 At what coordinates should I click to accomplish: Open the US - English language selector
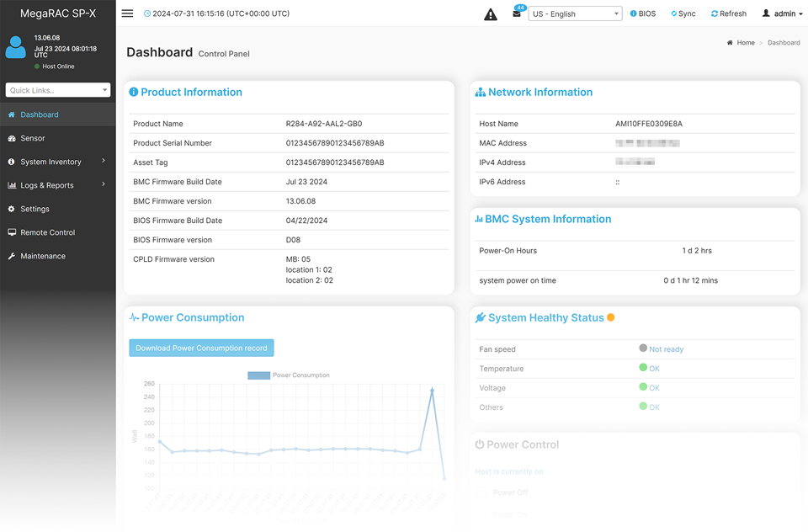(575, 13)
